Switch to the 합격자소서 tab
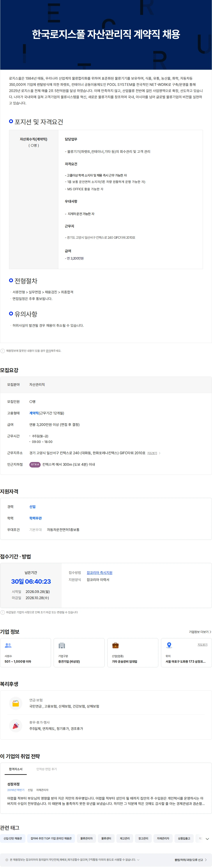This screenshot has width=212, height=868. pyautogui.click(x=16, y=769)
